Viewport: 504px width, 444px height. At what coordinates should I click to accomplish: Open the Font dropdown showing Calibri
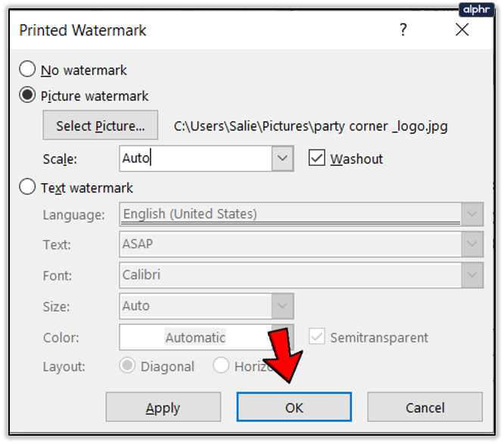coord(473,275)
